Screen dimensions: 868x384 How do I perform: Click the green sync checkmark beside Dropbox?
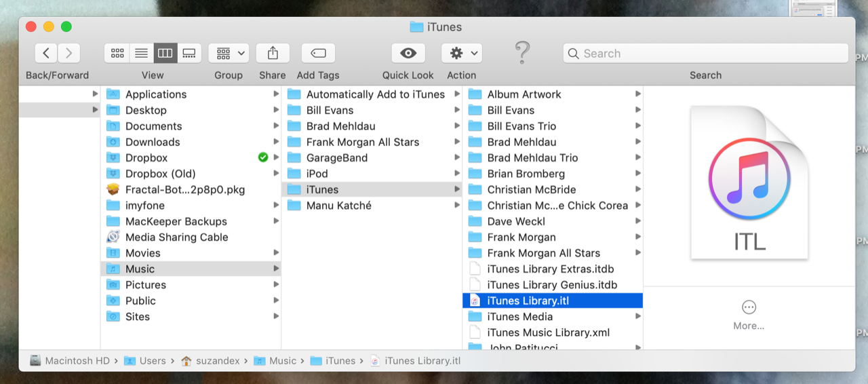click(x=263, y=157)
